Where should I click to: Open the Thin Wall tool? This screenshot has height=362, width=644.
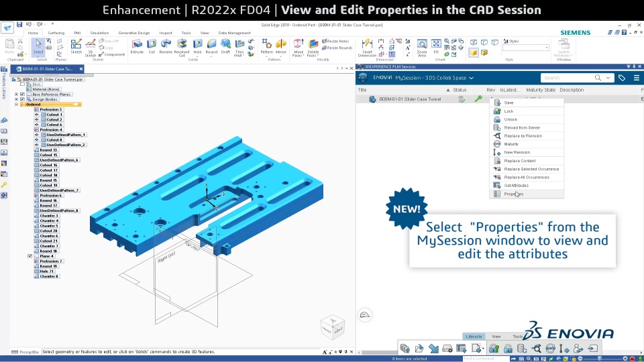click(239, 48)
